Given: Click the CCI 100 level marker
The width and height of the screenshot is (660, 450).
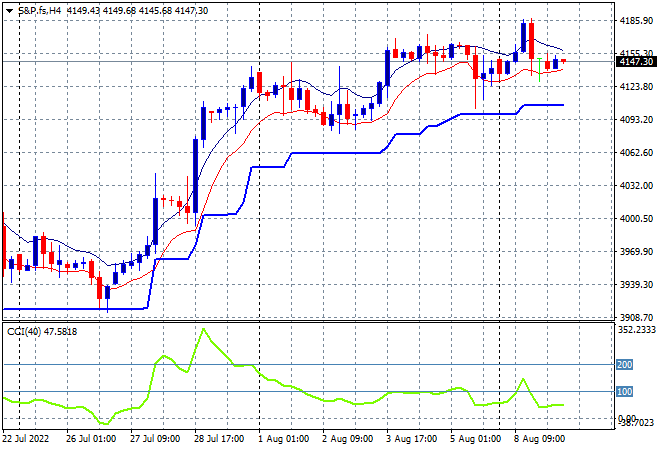Looking at the screenshot, I should click(624, 392).
